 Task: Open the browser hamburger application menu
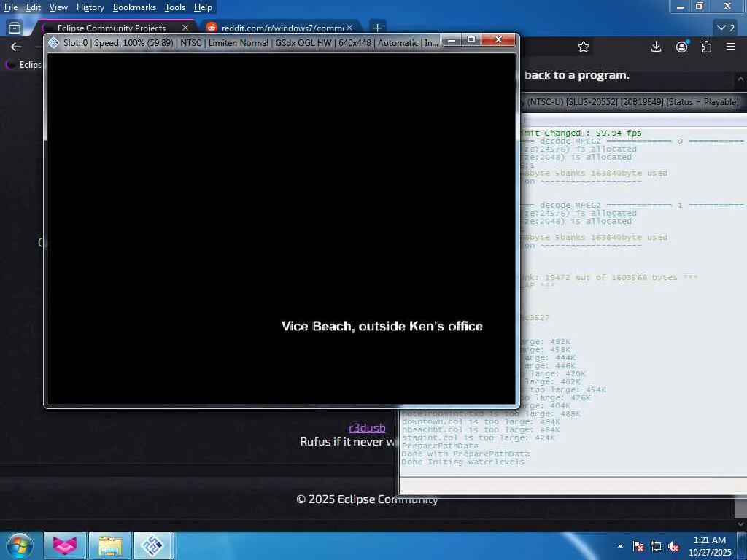click(731, 47)
